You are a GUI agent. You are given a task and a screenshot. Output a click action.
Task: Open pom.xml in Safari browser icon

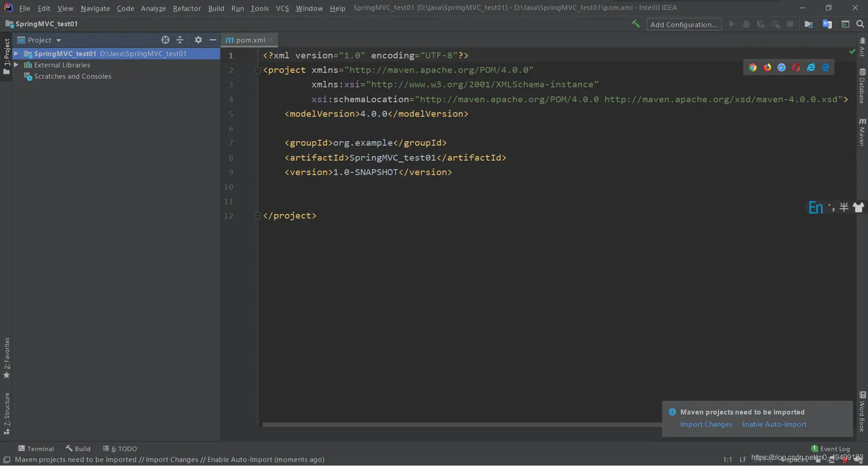point(782,68)
